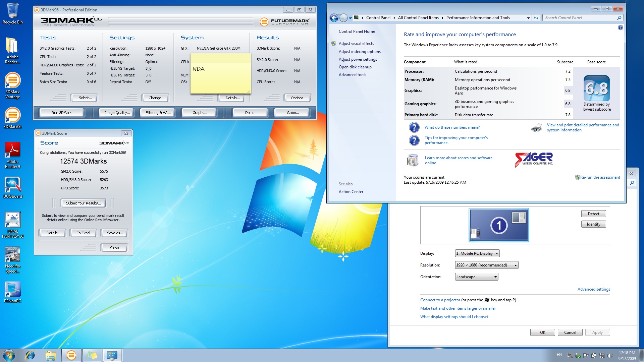Viewport: 644px width, 362px height.
Task: Click the Identify button in display settings
Action: point(593,224)
